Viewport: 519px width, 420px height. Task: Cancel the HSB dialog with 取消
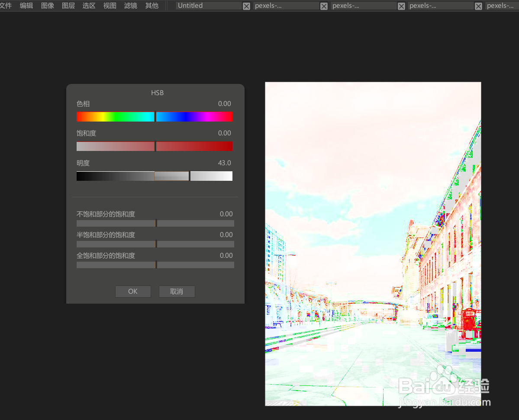[x=177, y=292]
